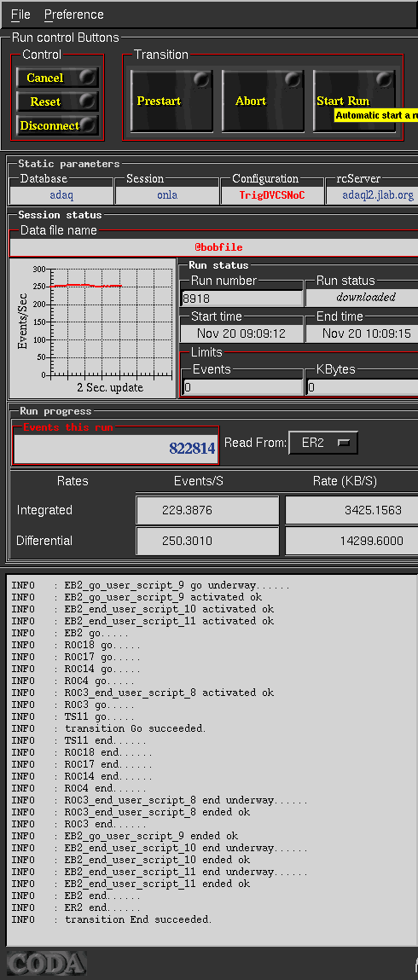This screenshot has height=980, width=418.
Task: Click the Disconnect button
Action: pyautogui.click(x=57, y=125)
